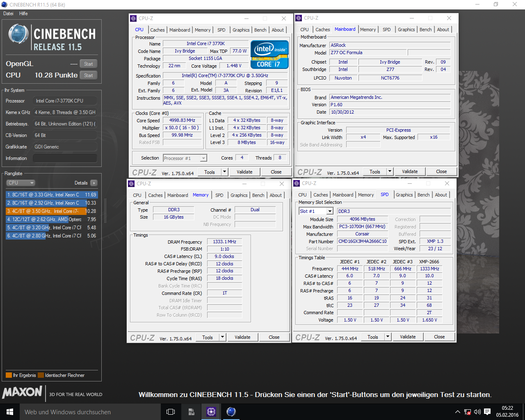Click the Core Voltage value 1.448 V

pyautogui.click(x=234, y=66)
